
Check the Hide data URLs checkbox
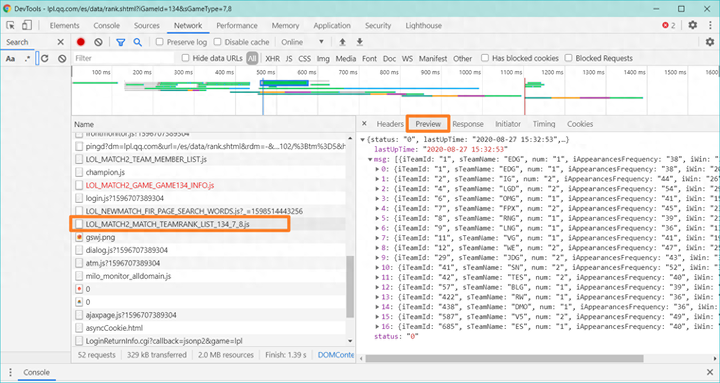[186, 58]
